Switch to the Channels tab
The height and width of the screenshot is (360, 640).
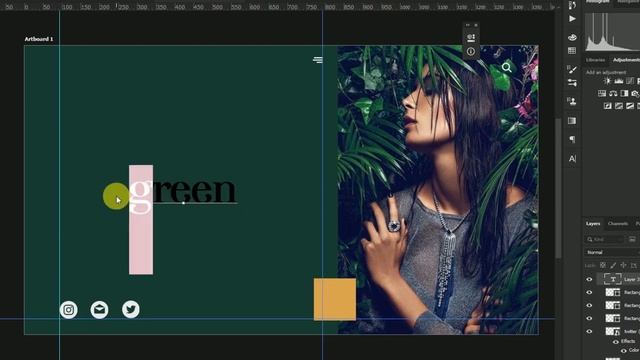click(x=618, y=224)
